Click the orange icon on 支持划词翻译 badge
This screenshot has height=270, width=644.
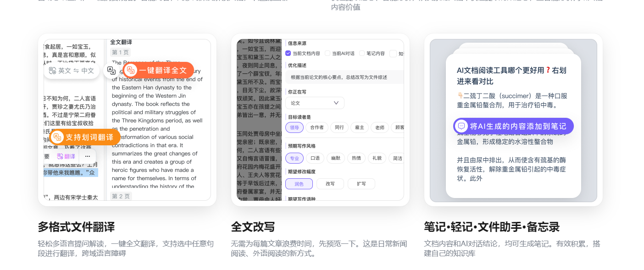(58, 137)
